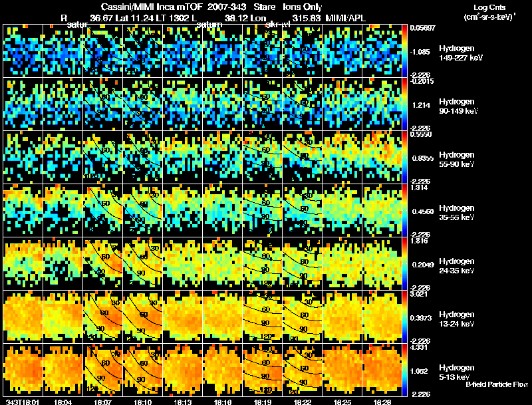Click the Hydrogen 13-24 keV row label
The height and width of the screenshot is (405, 532).
[457, 319]
